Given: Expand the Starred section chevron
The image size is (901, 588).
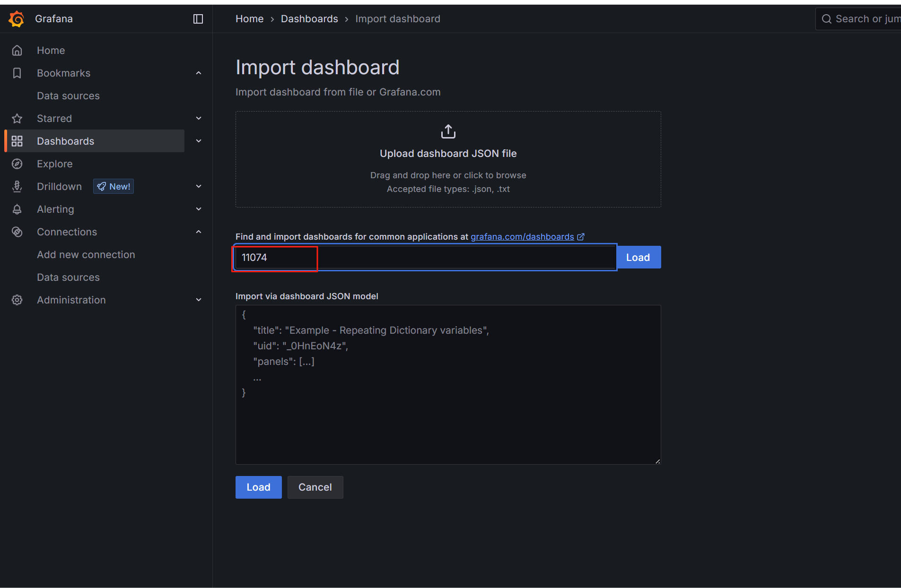Looking at the screenshot, I should pos(199,118).
